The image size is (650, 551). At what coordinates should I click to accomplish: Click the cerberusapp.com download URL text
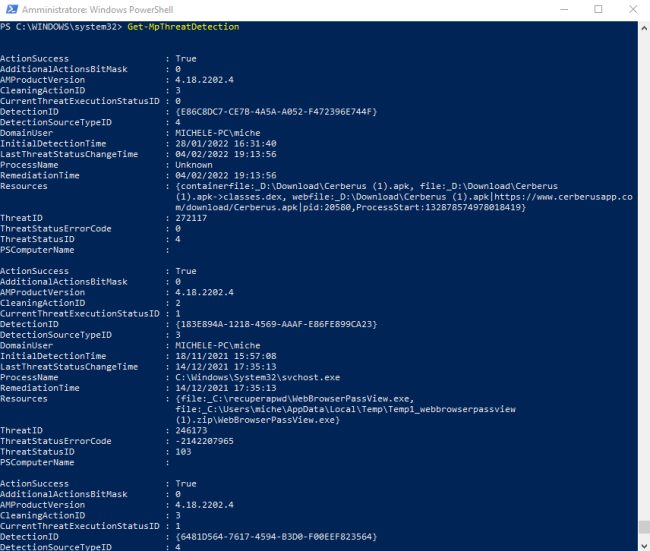tap(404, 202)
